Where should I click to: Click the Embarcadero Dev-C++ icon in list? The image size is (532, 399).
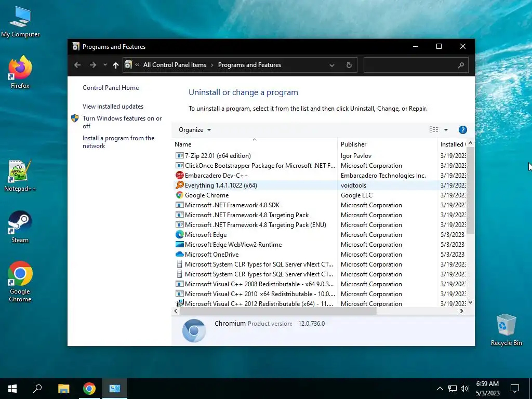tap(179, 176)
